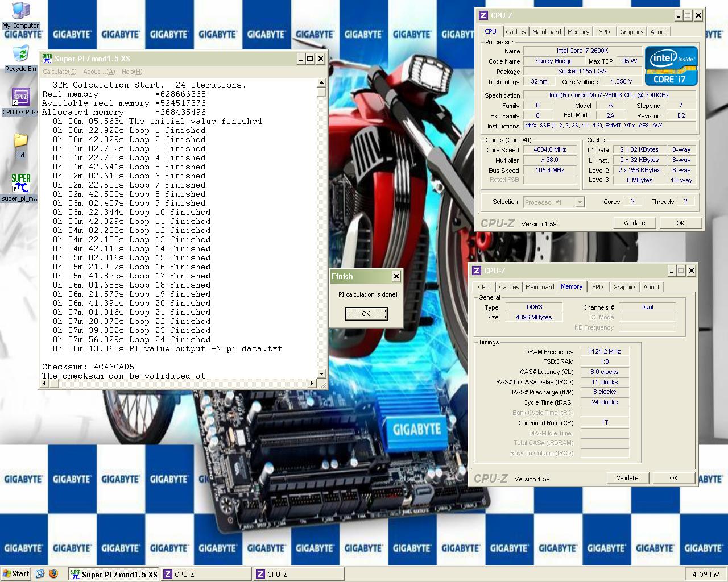Click OK in Finish dialog
The width and height of the screenshot is (728, 582).
[366, 314]
